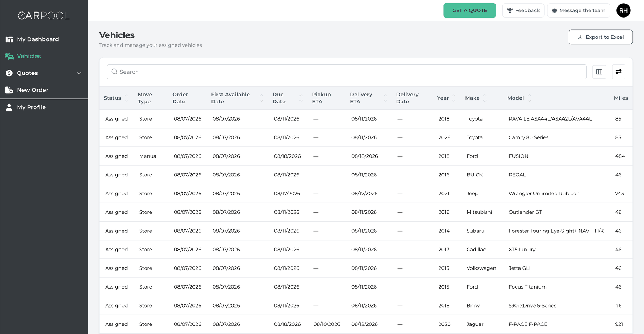
Task: Click the message bubble icon
Action: click(x=555, y=10)
